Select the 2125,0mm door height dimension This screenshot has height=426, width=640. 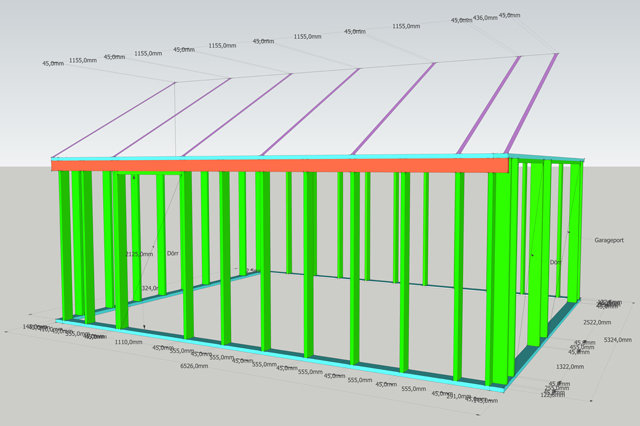139,254
